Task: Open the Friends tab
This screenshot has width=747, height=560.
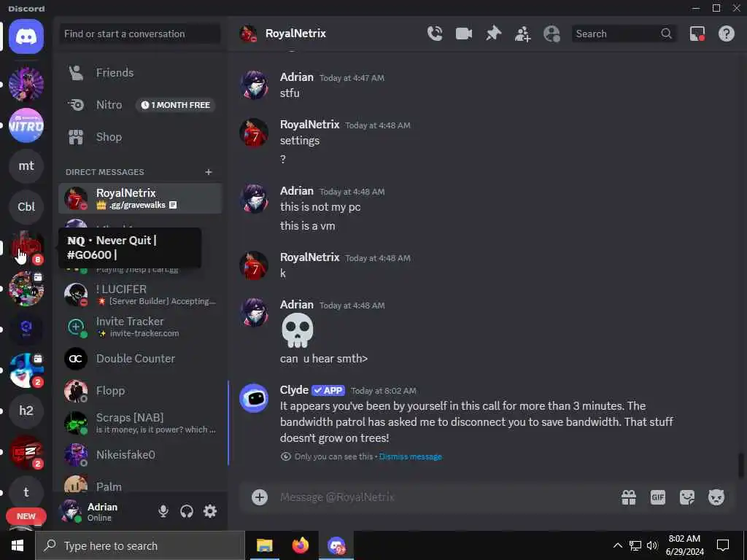Action: click(x=139, y=73)
